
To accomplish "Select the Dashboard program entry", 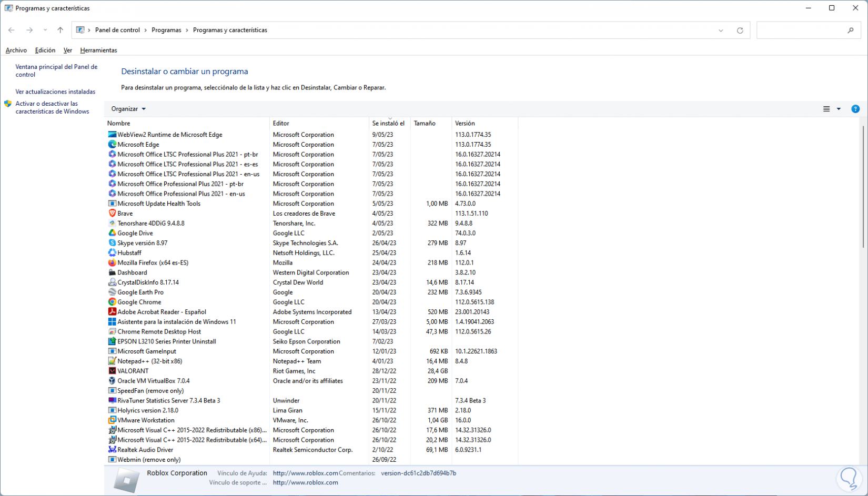I will coord(311,272).
